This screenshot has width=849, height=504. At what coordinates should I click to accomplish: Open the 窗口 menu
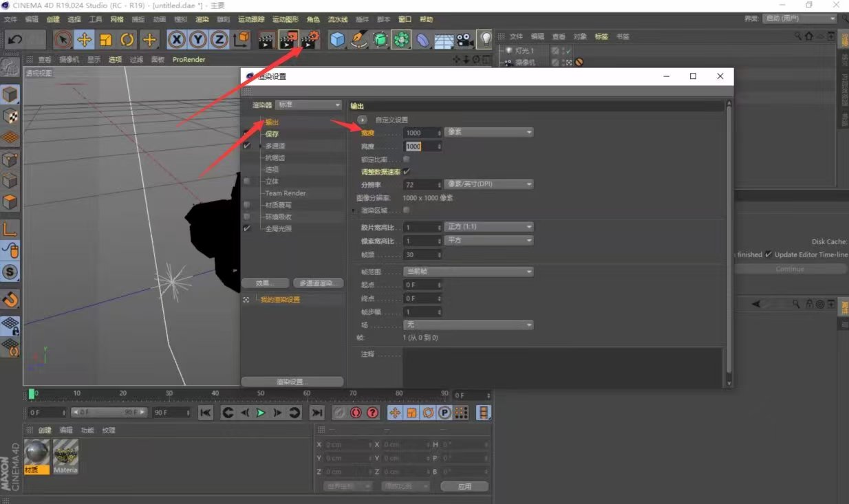click(405, 19)
